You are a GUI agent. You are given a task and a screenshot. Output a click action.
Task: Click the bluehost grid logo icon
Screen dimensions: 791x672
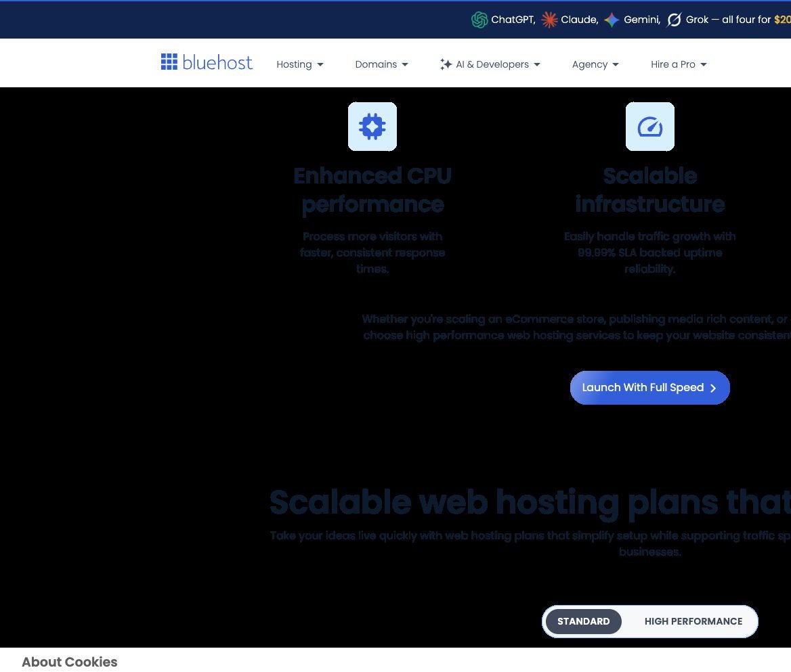click(169, 62)
